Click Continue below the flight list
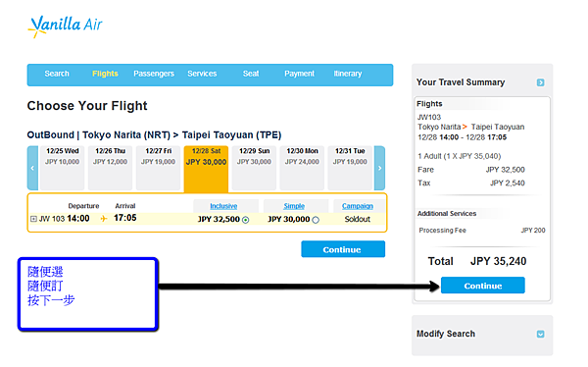 pos(343,249)
